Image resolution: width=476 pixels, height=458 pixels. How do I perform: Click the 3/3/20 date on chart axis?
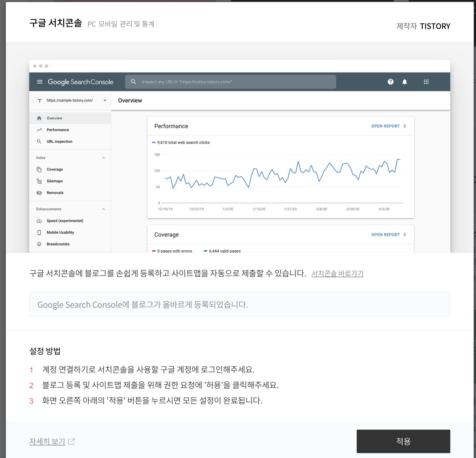coord(384,209)
